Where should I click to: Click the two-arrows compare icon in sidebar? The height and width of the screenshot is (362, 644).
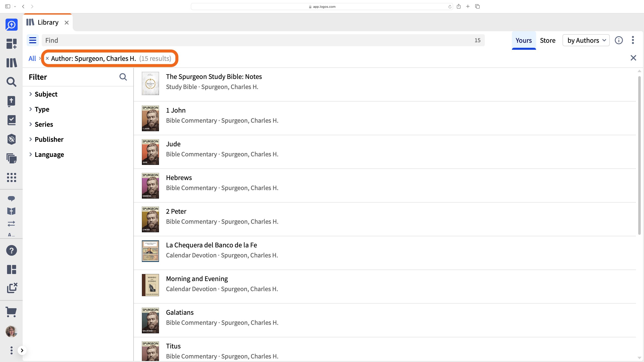11,223
